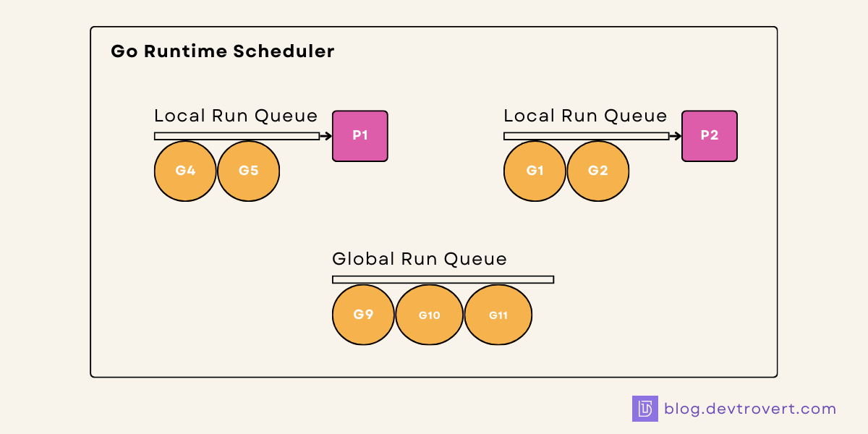
Task: Select goroutine G4 in left local queue
Action: tap(185, 171)
